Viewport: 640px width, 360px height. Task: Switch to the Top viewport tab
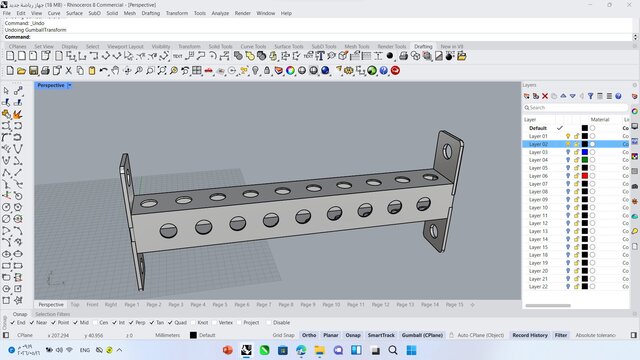click(75, 304)
